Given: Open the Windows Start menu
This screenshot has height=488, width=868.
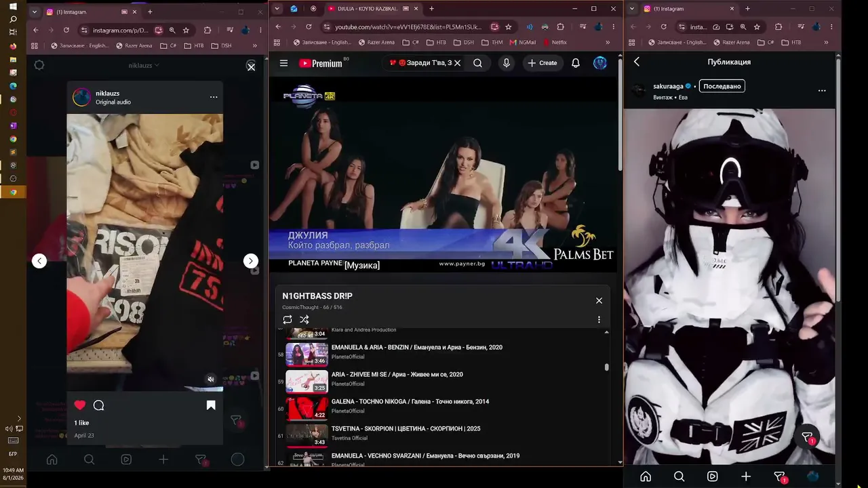Looking at the screenshot, I should coord(13,7).
